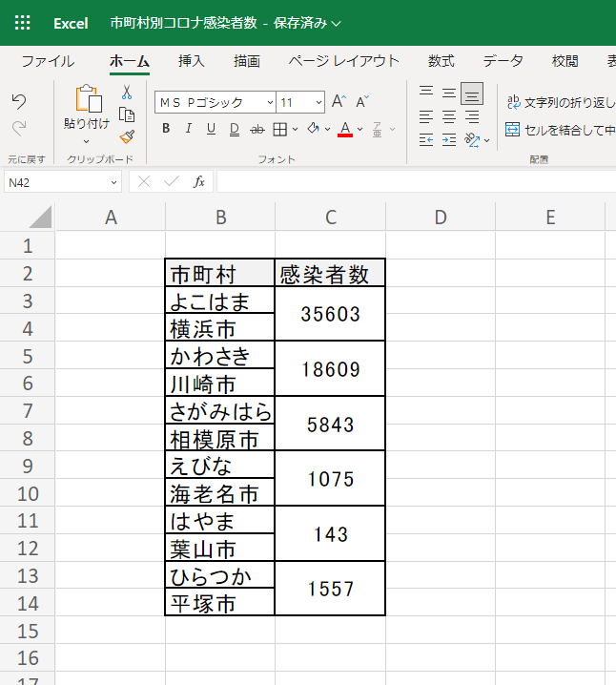Toggle underline formatting

[210, 129]
